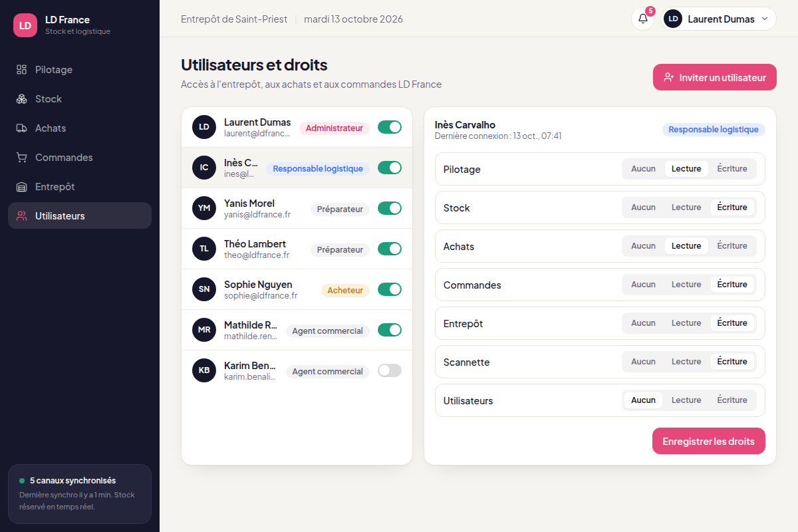Click Laurent Dumas LD avatar in user list
This screenshot has height=532, width=798.
(x=204, y=127)
